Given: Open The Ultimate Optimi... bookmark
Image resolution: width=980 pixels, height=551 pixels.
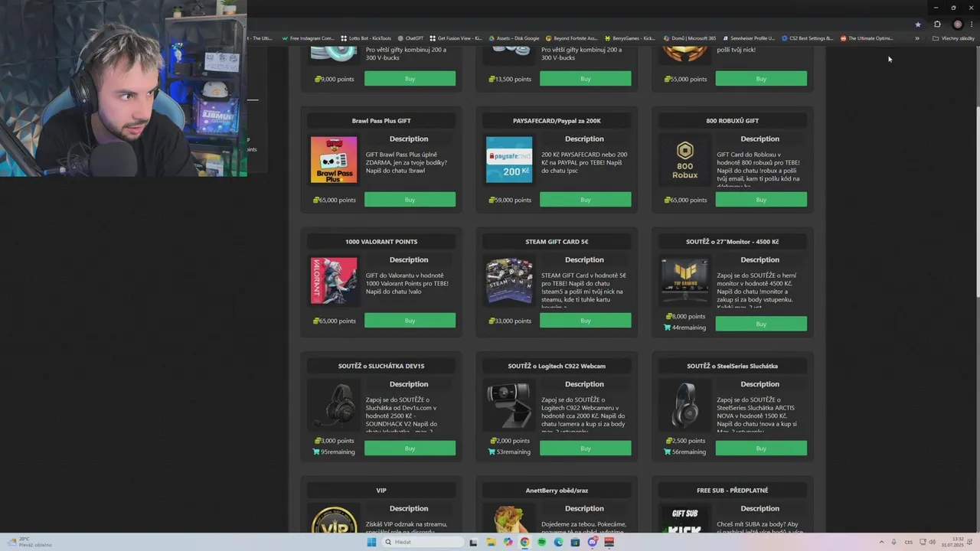Looking at the screenshot, I should (867, 38).
